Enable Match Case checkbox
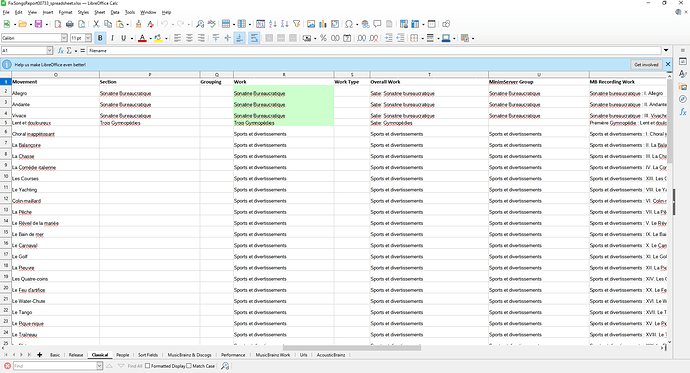The height and width of the screenshot is (373, 690). [x=189, y=366]
